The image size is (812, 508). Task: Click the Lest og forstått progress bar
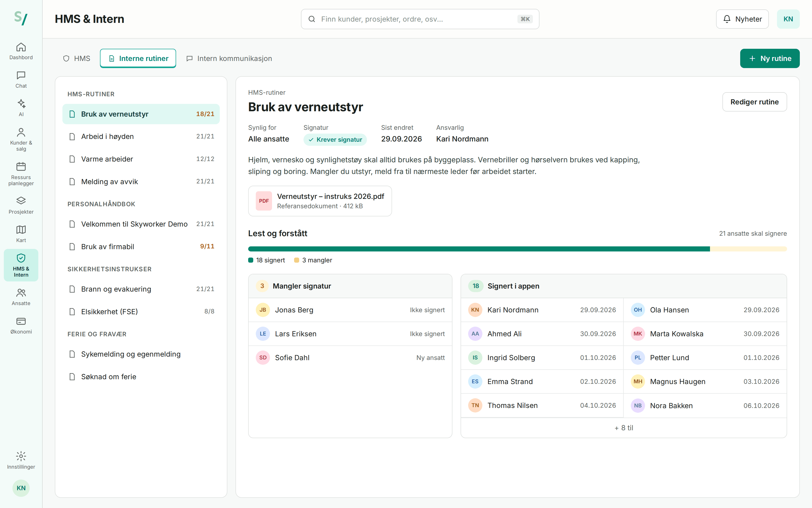(x=517, y=249)
